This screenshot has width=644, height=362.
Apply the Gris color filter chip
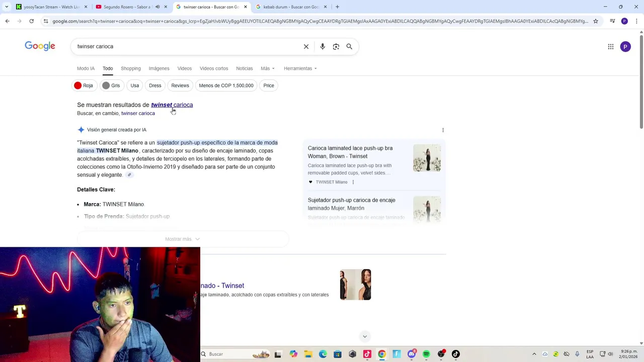111,85
